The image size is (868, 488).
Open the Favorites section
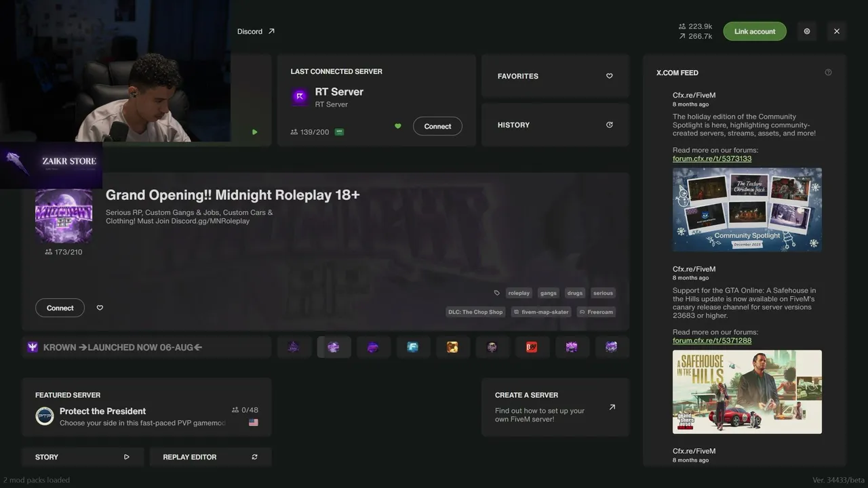(555, 76)
